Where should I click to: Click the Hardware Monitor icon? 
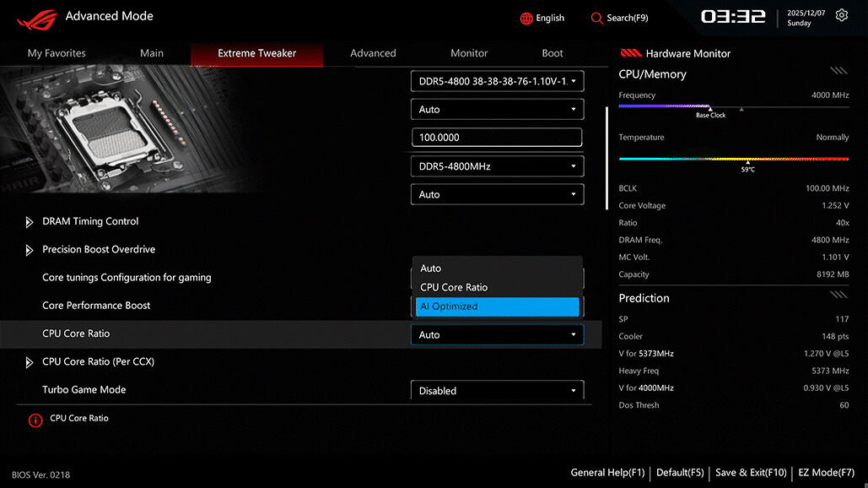[631, 53]
